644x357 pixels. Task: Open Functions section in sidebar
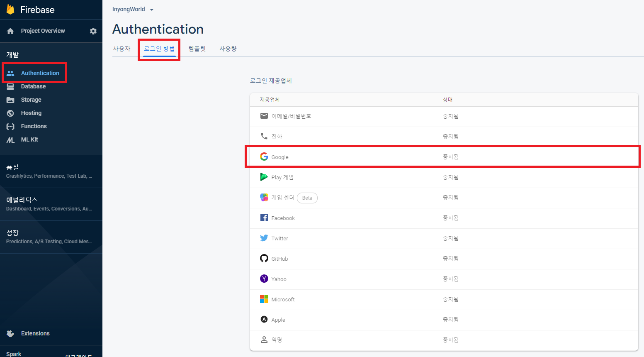point(34,126)
